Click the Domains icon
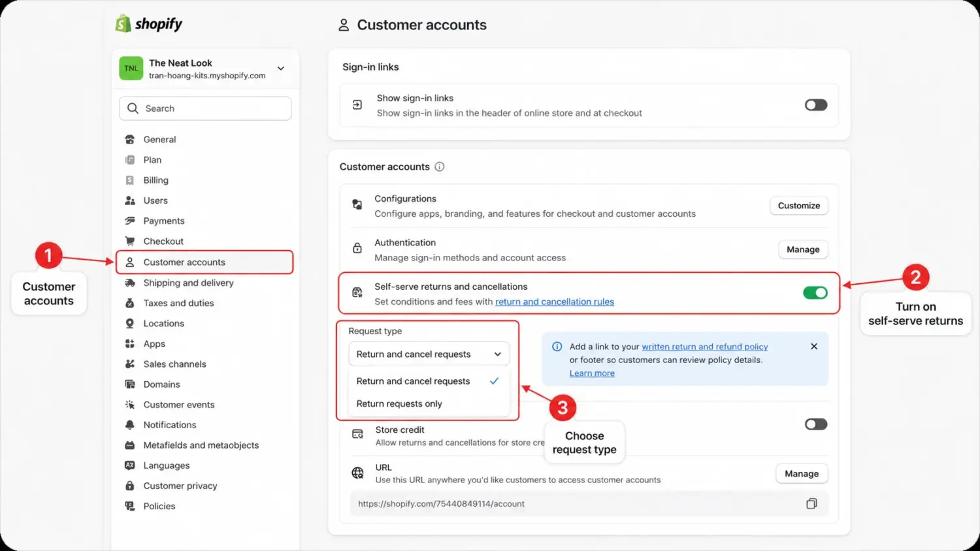980x551 pixels. point(130,384)
